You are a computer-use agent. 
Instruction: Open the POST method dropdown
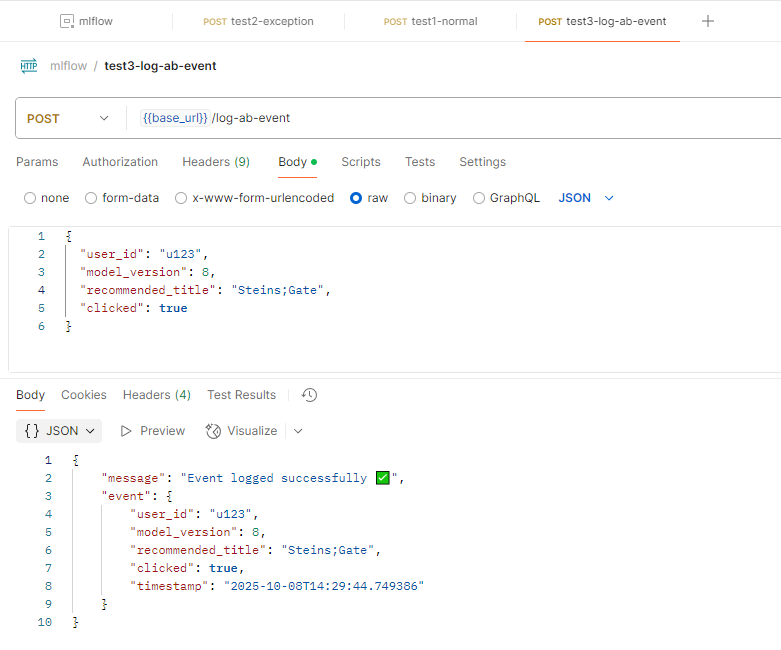pos(67,118)
